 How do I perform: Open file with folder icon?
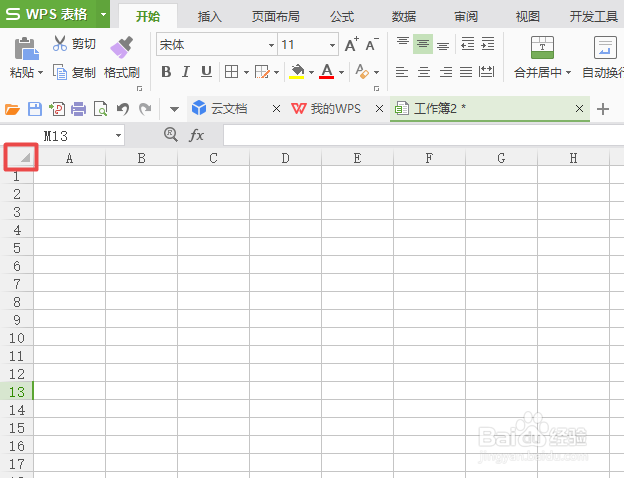point(12,109)
